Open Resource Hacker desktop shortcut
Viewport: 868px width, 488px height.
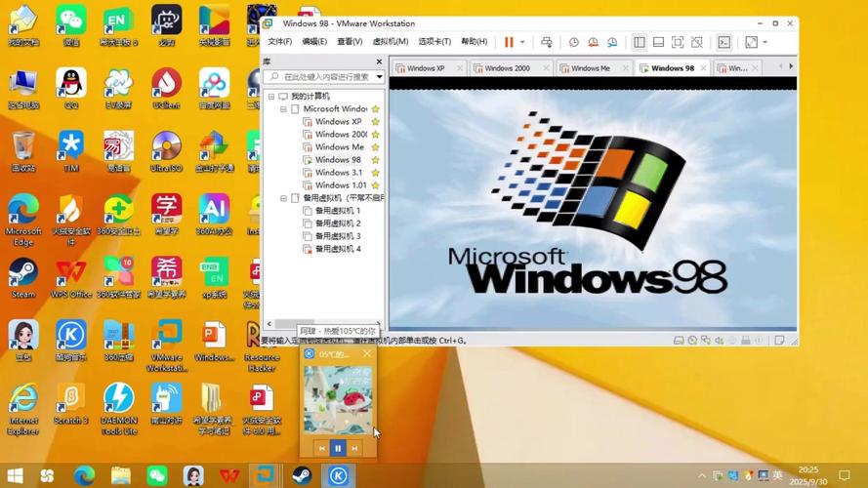pyautogui.click(x=262, y=346)
